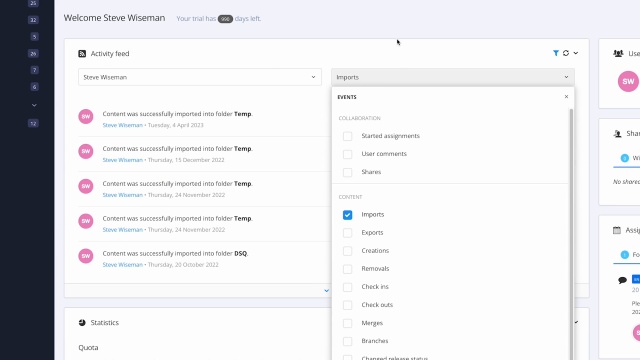This screenshot has height=360, width=640.
Task: Click the sidebar badge showing 6
Action: click(x=34, y=87)
